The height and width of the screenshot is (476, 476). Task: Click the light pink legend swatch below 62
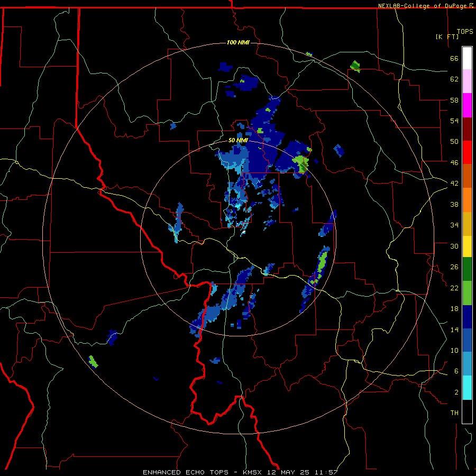pyautogui.click(x=467, y=81)
